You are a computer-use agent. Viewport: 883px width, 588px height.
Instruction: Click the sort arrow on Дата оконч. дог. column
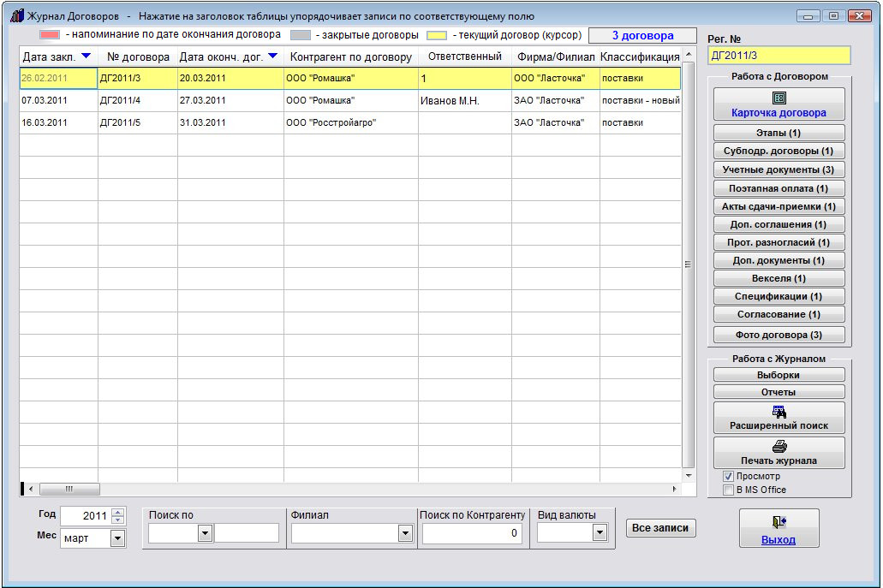pos(272,56)
